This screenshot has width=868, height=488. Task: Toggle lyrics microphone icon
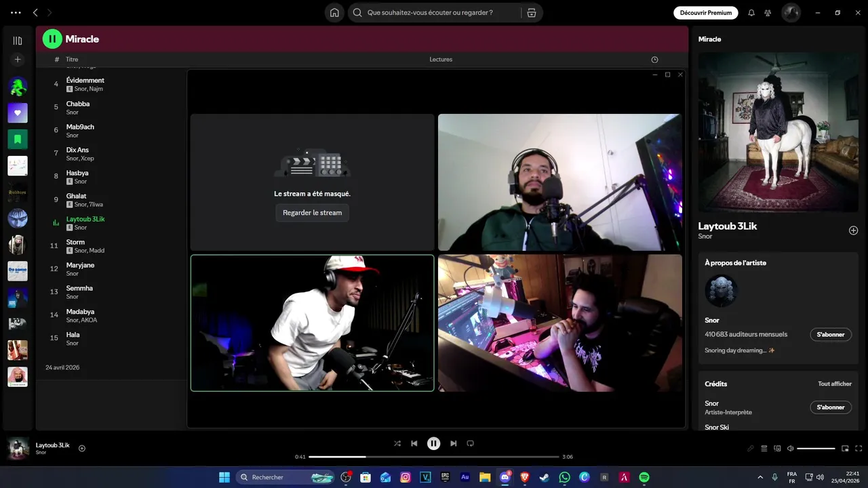point(751,448)
